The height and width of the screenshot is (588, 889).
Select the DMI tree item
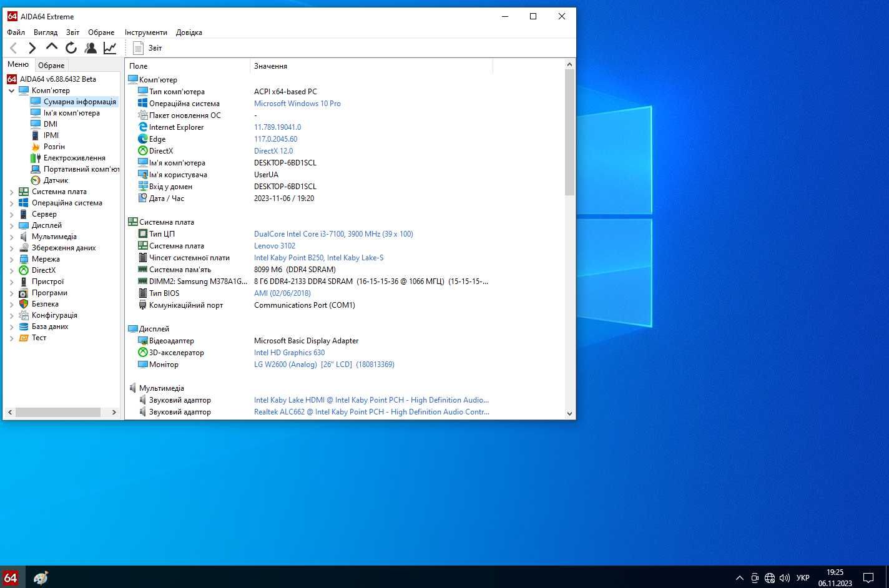[x=51, y=124]
